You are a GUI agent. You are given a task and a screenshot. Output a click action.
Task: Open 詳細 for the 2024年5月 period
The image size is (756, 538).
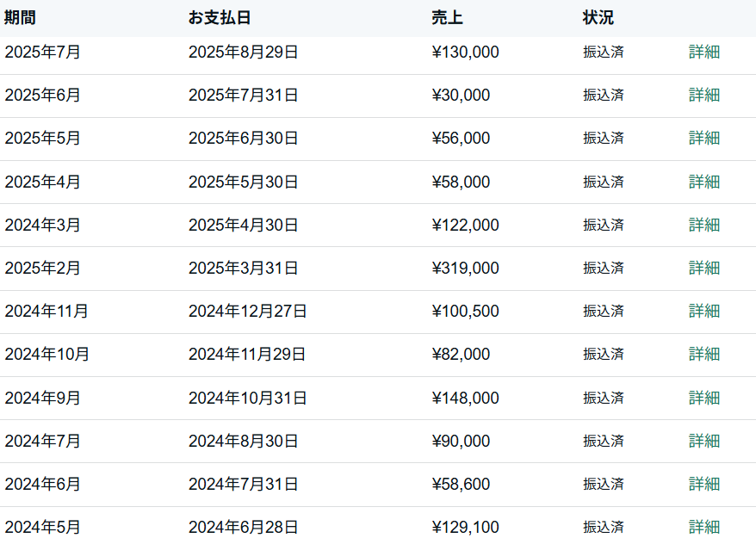click(x=703, y=527)
